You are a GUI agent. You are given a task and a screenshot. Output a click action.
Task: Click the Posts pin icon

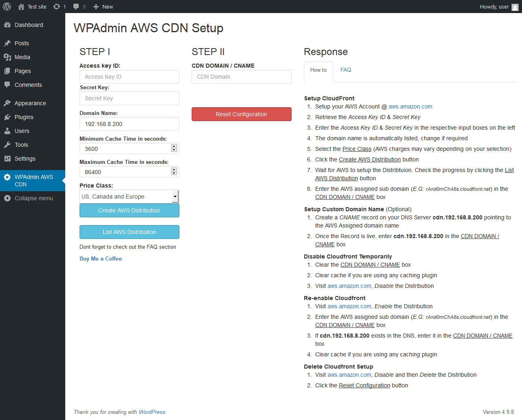[x=7, y=43]
